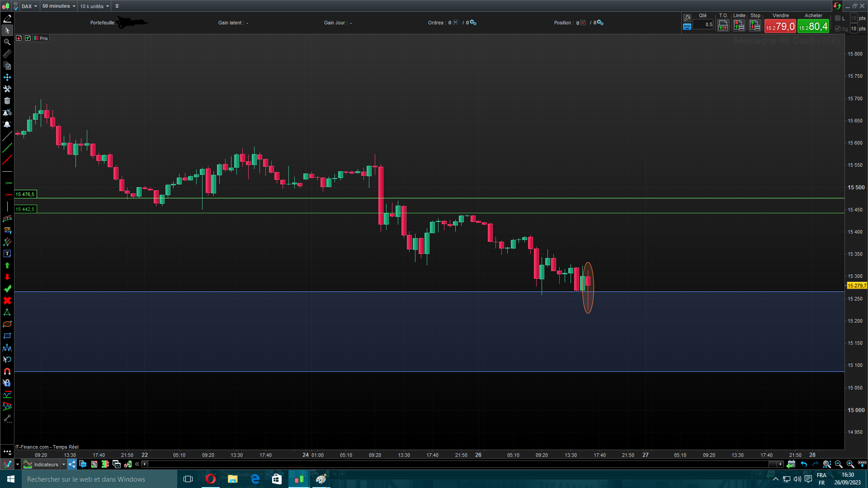Click the zoom out magnifier icon

pyautogui.click(x=839, y=464)
